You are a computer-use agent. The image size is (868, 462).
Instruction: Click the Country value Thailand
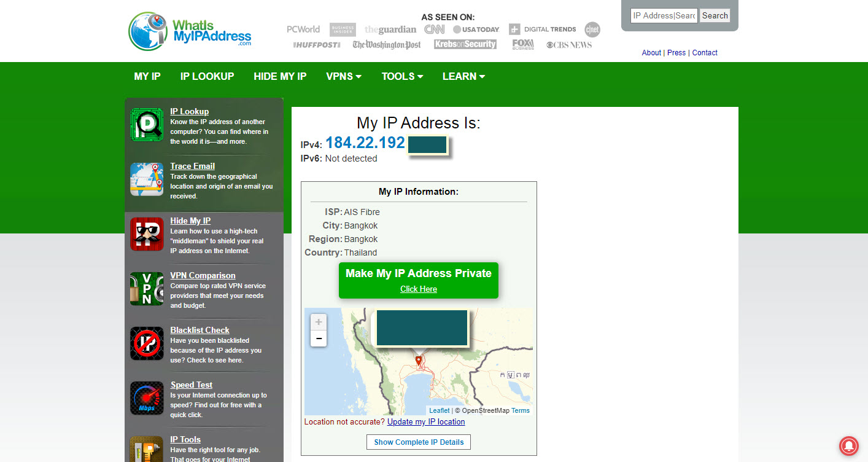(360, 253)
